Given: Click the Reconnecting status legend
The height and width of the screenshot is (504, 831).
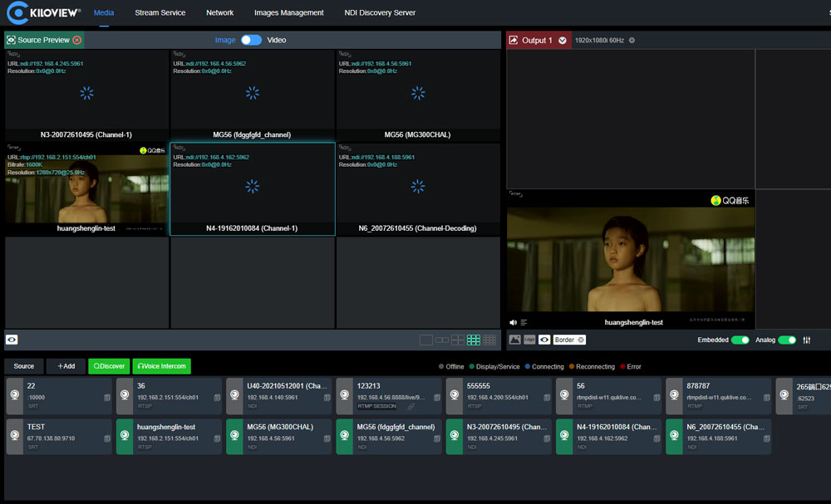Looking at the screenshot, I should (x=592, y=366).
